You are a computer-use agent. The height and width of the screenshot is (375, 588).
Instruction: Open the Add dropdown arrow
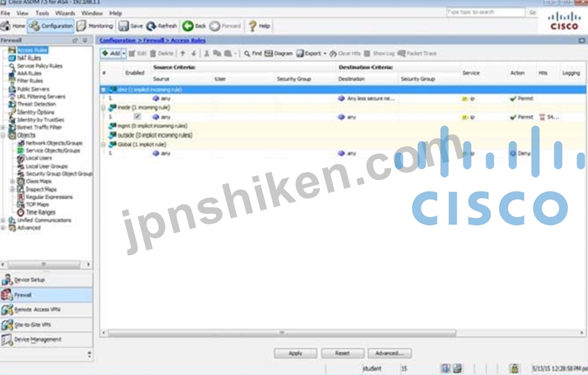tap(124, 54)
